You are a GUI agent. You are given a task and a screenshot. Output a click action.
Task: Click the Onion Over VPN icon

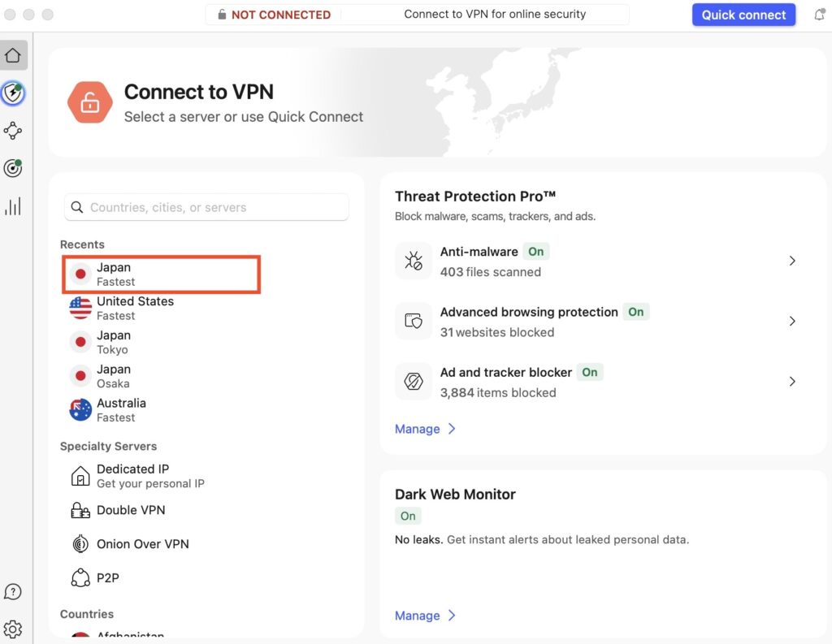[x=80, y=544]
